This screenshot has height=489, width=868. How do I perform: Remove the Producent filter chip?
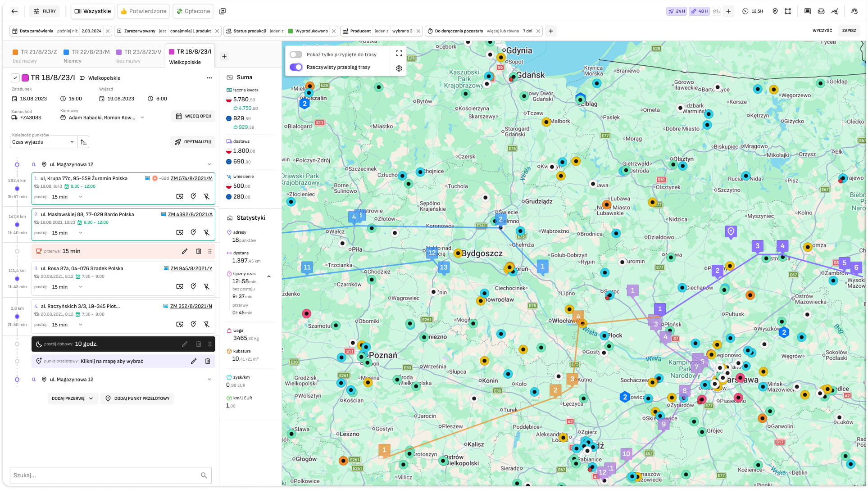tap(418, 31)
